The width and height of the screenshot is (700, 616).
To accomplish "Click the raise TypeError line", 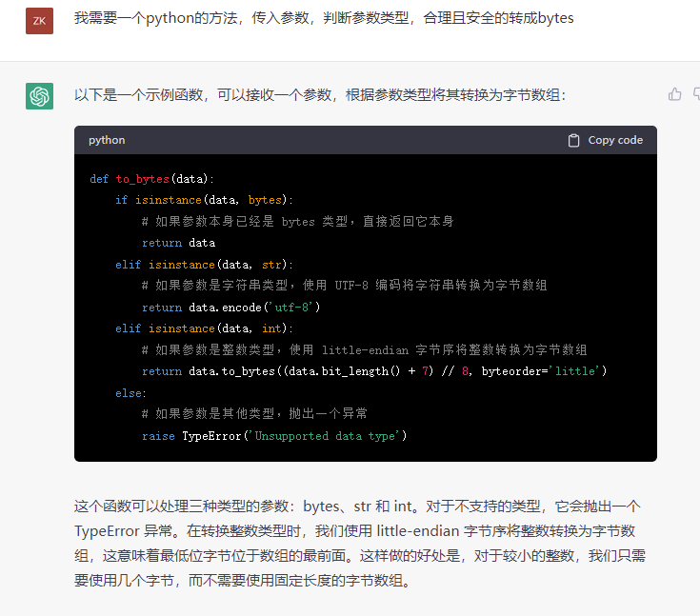I will (x=274, y=436).
